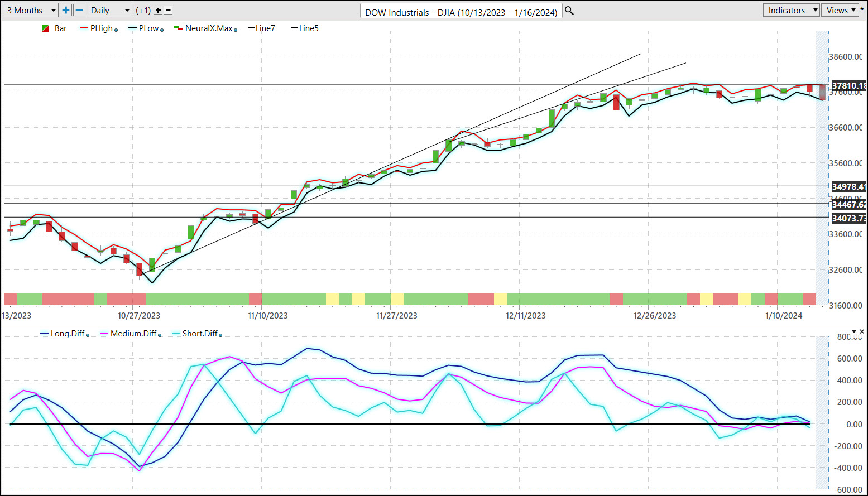Click the 11/27/2023 date axis label
Image resolution: width=868 pixels, height=496 pixels.
pyautogui.click(x=397, y=316)
